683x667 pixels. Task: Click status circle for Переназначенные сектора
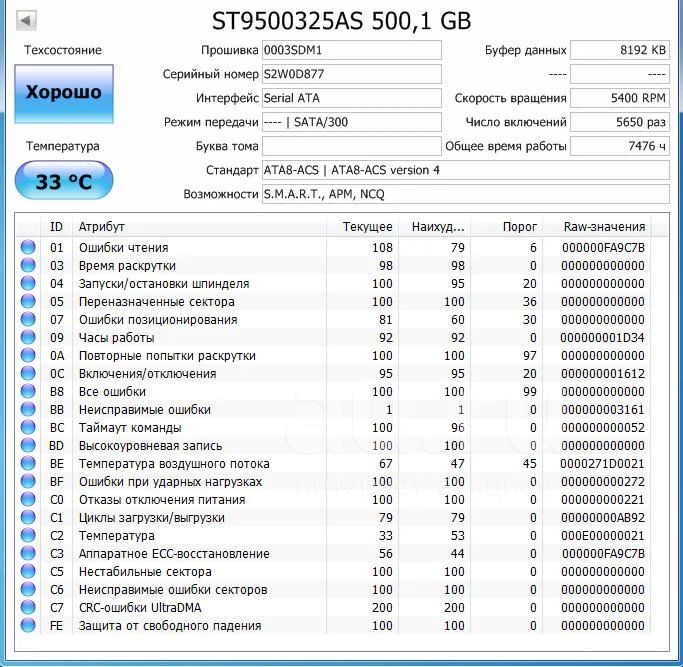(28, 301)
